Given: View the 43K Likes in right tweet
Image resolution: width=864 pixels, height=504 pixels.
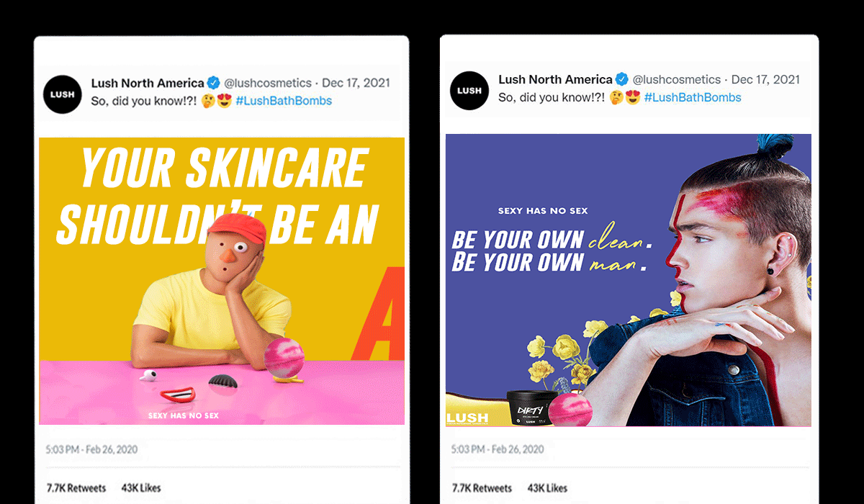Looking at the screenshot, I should tap(547, 488).
